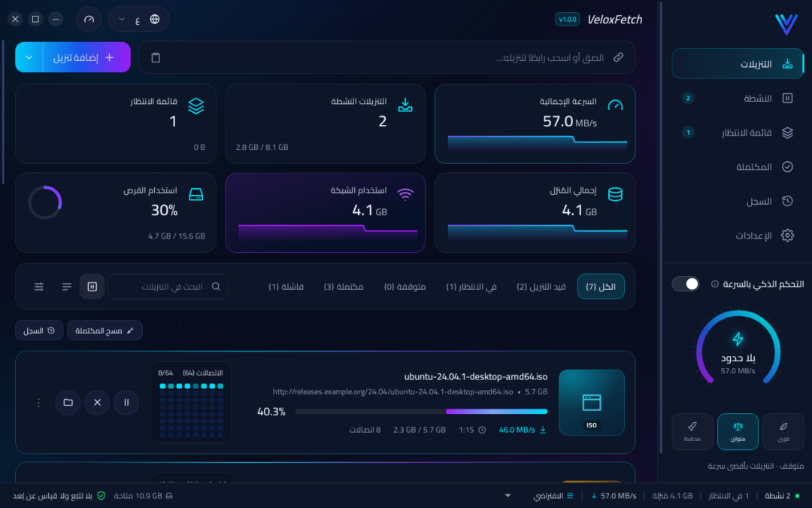Click the بلا حدود speed gauge dial
The image size is (812, 508).
[738, 348]
